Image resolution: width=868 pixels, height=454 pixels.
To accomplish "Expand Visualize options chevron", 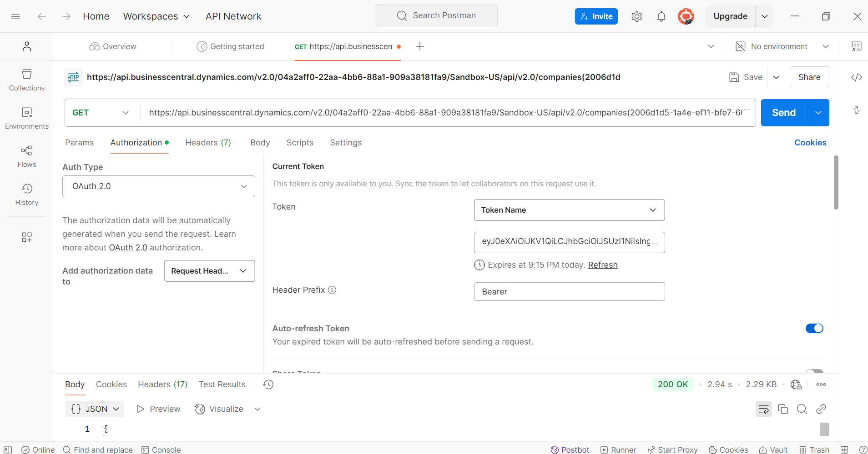I will point(257,409).
